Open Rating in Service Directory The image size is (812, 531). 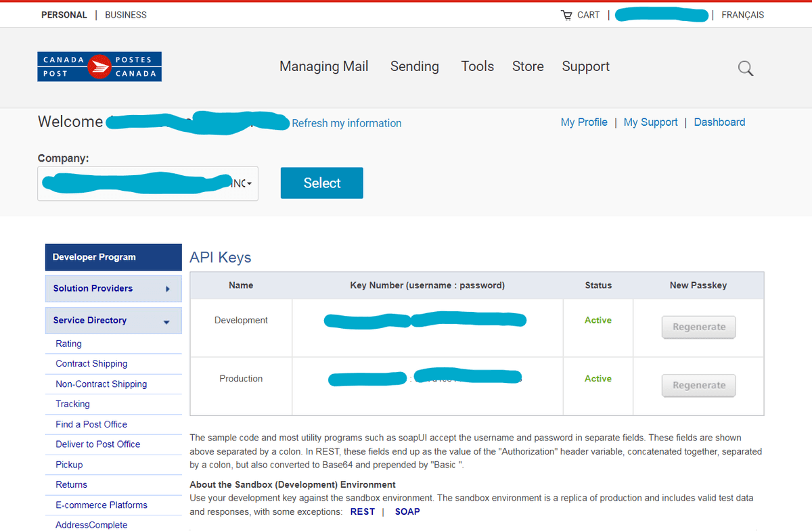(68, 344)
